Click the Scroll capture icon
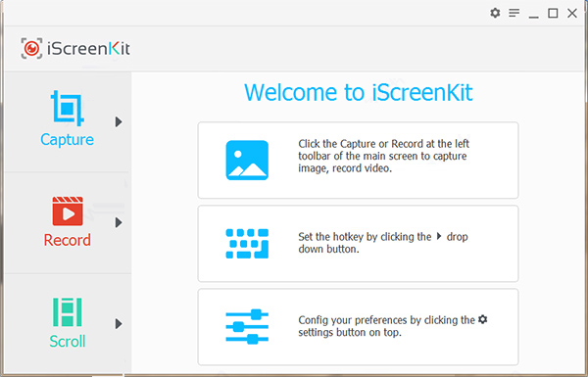 pos(68,311)
